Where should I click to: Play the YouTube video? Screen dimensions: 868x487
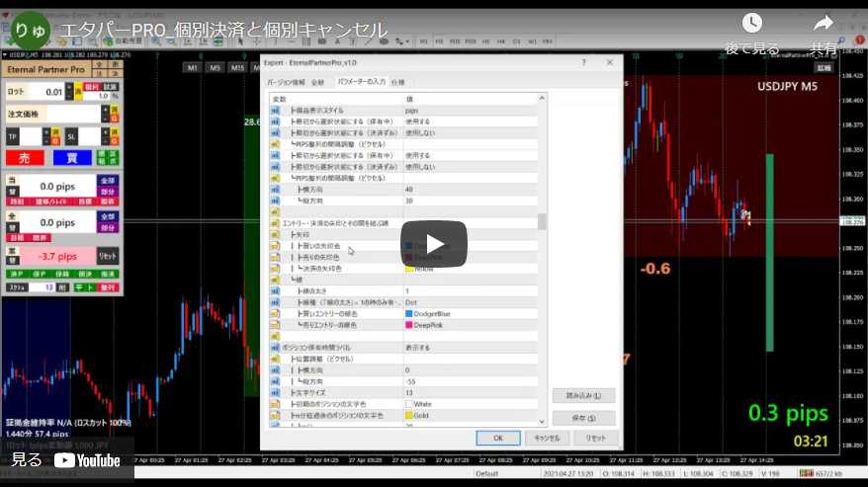click(x=433, y=243)
